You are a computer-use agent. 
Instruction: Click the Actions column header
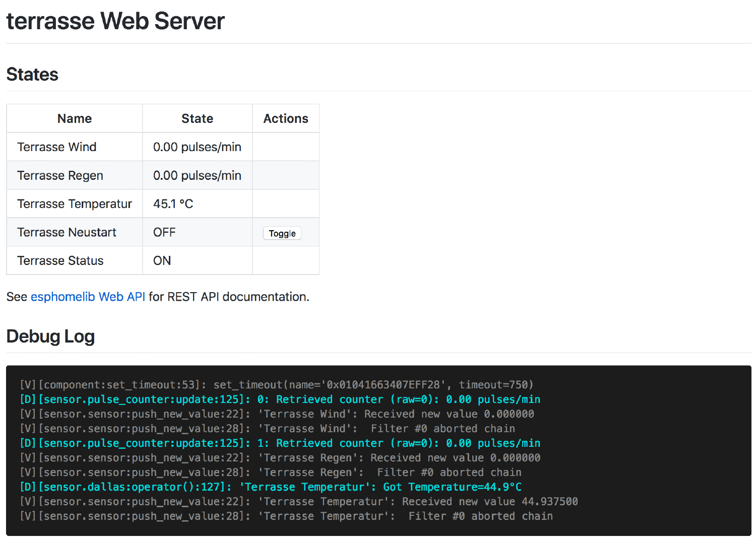coord(285,118)
